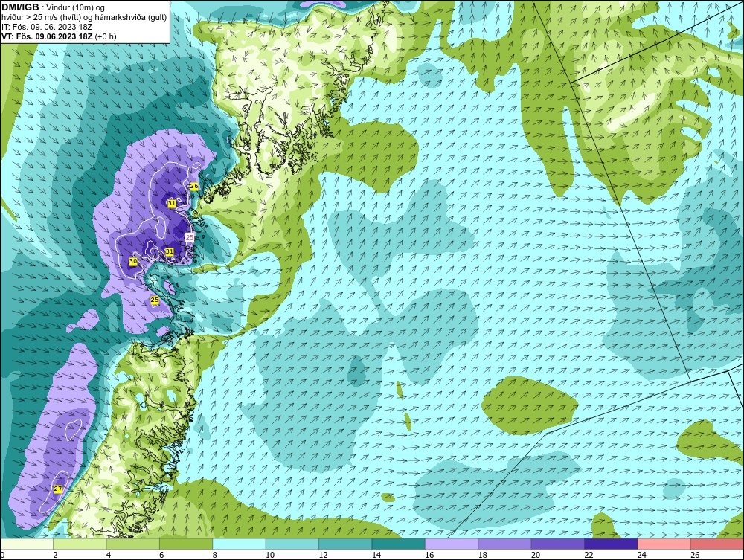
Task: Pick the medium purple 18–20 legend swatch
Action: [505, 544]
